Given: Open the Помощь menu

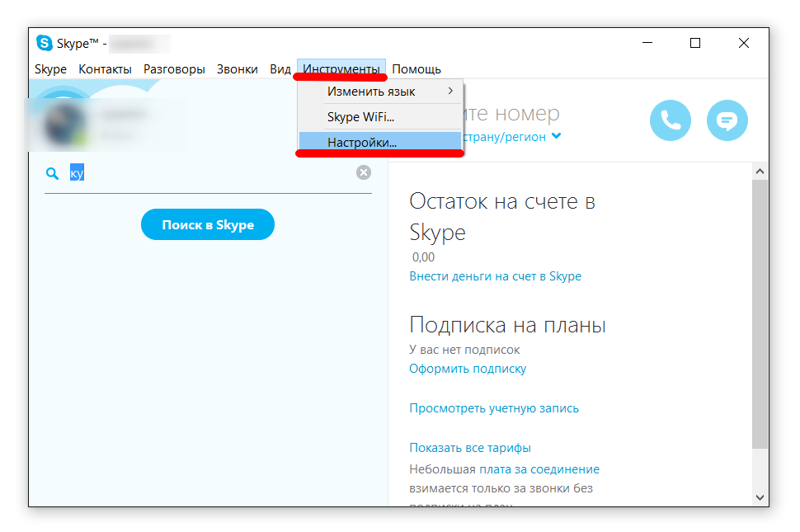Looking at the screenshot, I should tap(416, 69).
